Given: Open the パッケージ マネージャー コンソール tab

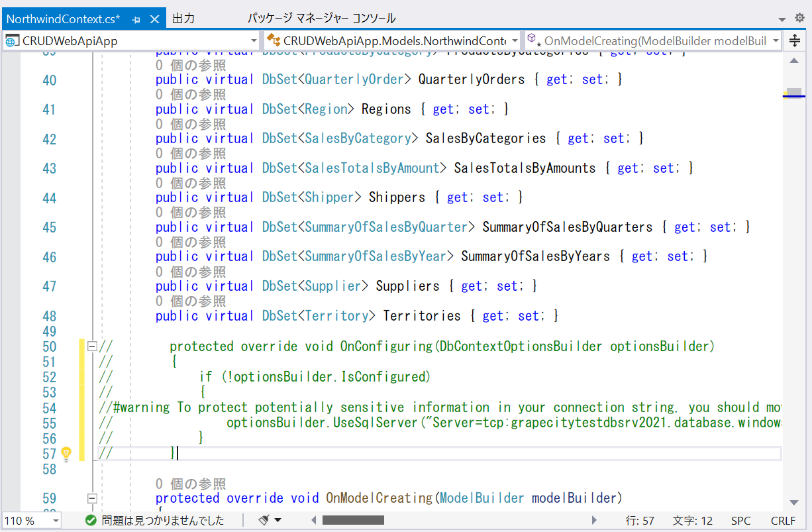Looking at the screenshot, I should click(x=322, y=19).
